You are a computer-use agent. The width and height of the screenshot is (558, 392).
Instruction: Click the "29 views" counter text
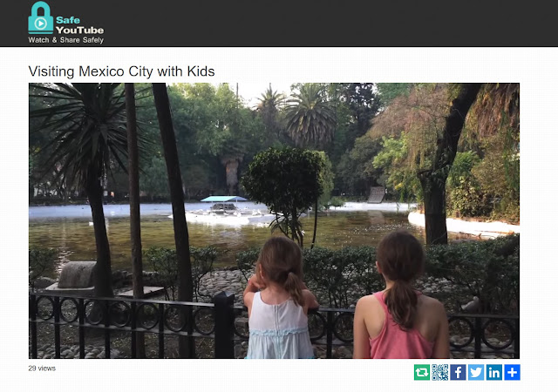coord(42,368)
